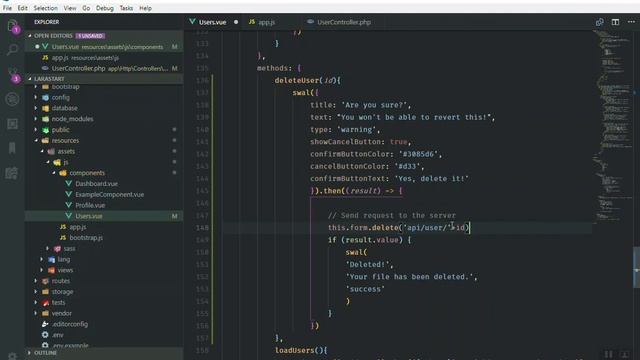Viewport: 640px width, 360px height.
Task: Open the Tasks menu
Action: coord(126,8)
